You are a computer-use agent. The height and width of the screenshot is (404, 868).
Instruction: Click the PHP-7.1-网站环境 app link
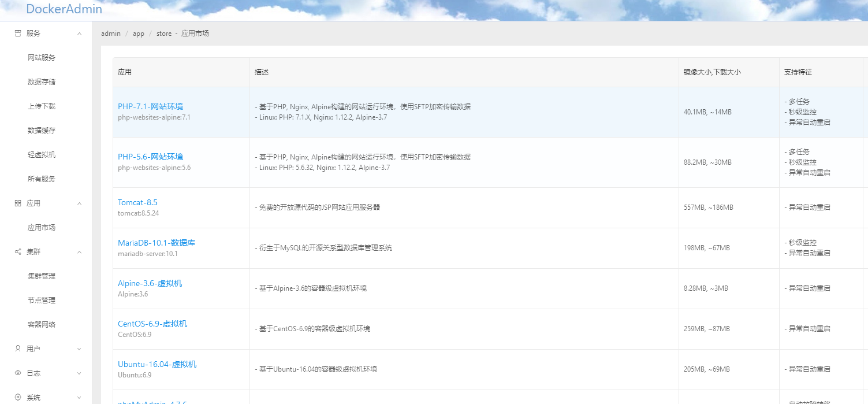point(150,106)
